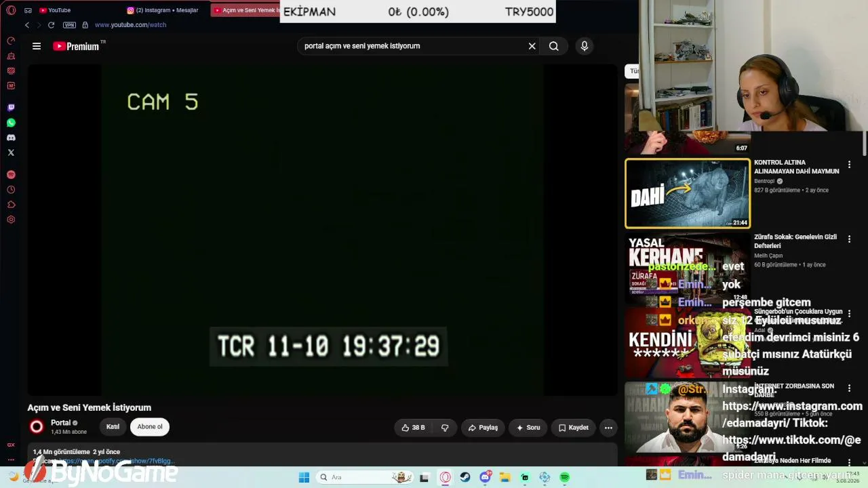Open YouTube guide hamburger menu
Viewport: 868px width, 488px height.
[37, 46]
